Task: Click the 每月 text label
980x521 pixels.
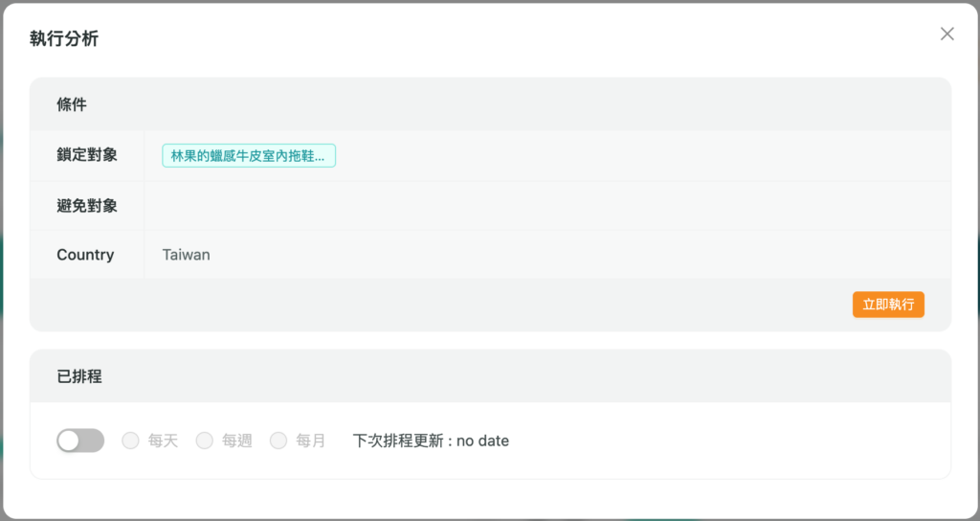Action: tap(310, 441)
